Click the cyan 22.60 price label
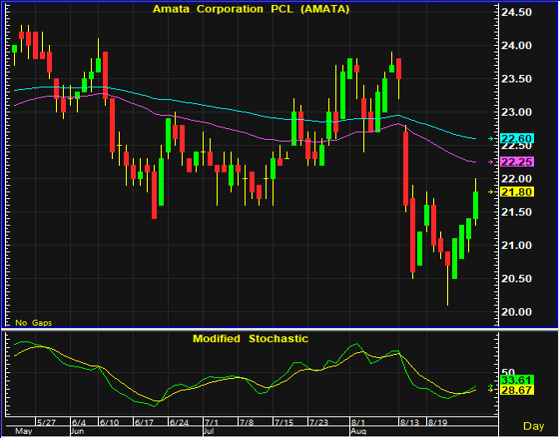The height and width of the screenshot is (438, 560). tap(517, 139)
